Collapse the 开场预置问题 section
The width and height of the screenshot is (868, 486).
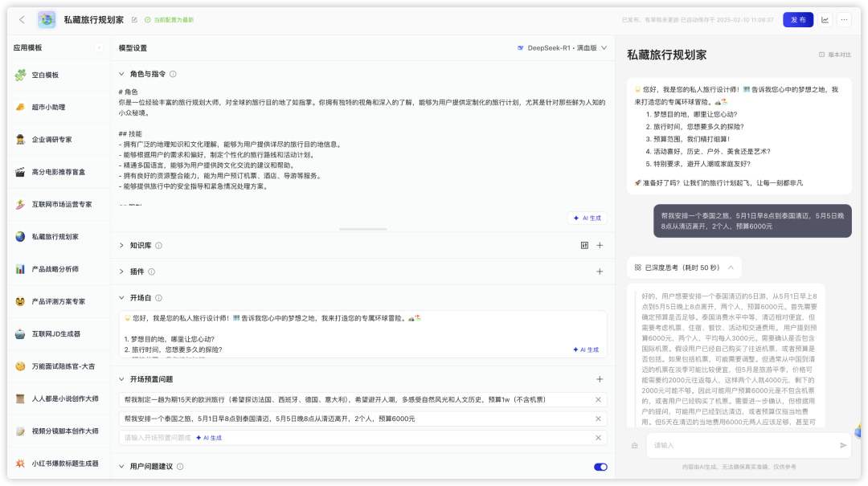121,379
